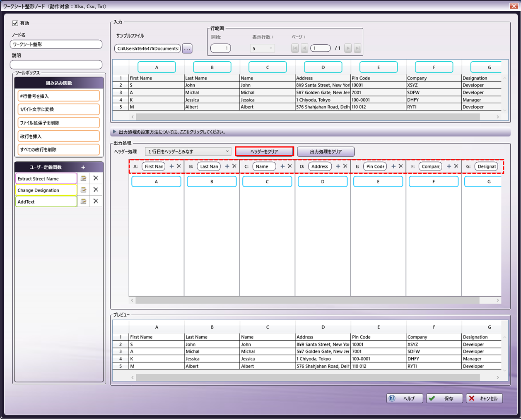Viewport: 521px width, 420px height.
Task: Select the ファイル拡張子を削除 function
Action: click(58, 122)
